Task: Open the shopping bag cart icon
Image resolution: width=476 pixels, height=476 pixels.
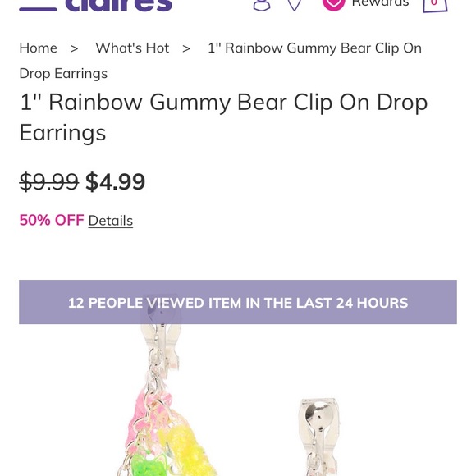Action: click(435, 6)
